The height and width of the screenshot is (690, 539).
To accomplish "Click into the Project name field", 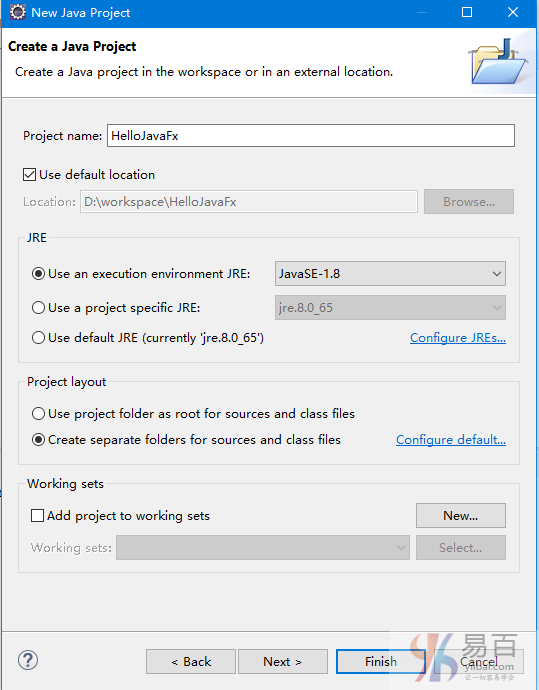I will (x=311, y=136).
